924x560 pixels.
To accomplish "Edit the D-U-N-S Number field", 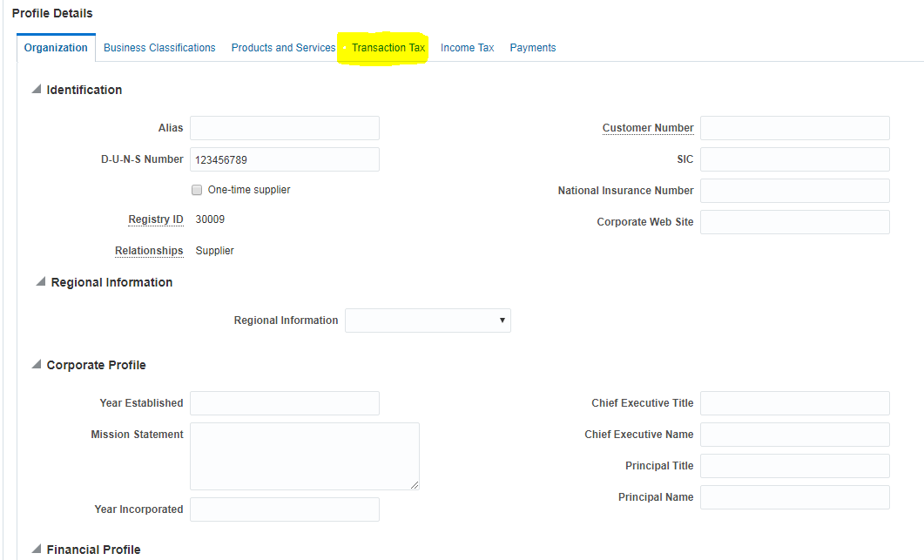I will click(284, 159).
